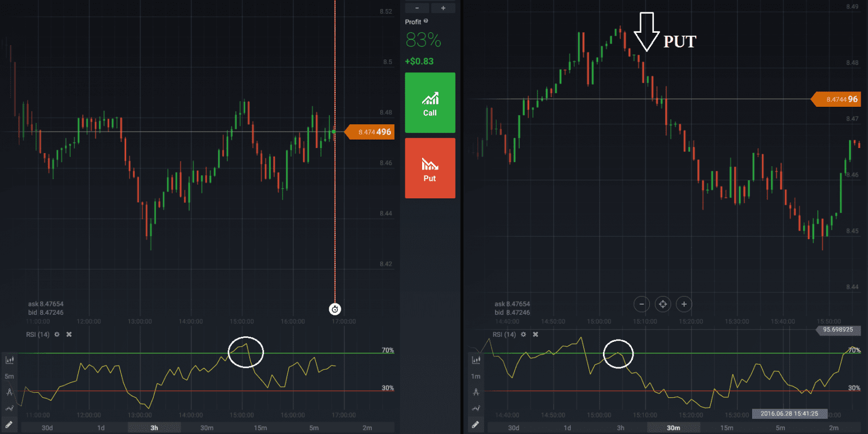
Task: Open indicators icon in right chart sidebar
Action: [476, 407]
